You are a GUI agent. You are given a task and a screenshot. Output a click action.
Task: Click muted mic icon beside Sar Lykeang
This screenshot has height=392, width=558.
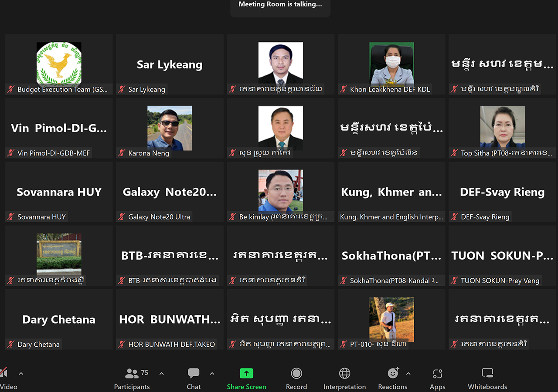122,89
